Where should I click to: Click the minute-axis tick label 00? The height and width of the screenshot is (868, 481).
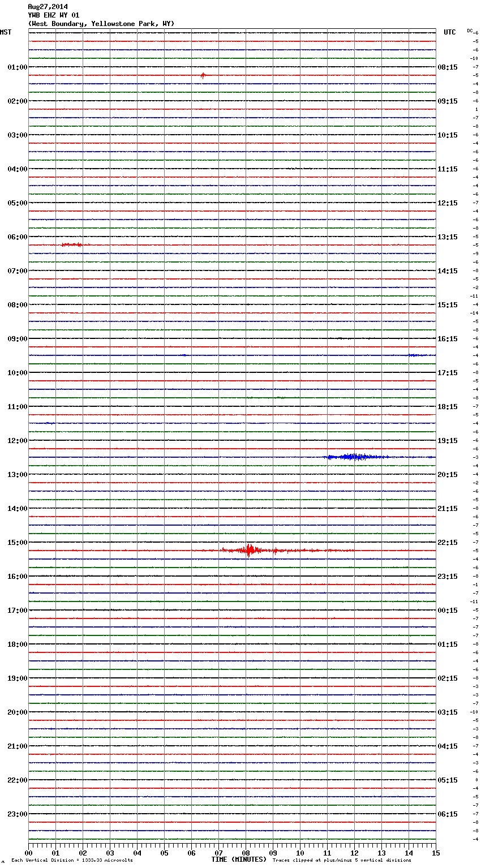(x=29, y=853)
